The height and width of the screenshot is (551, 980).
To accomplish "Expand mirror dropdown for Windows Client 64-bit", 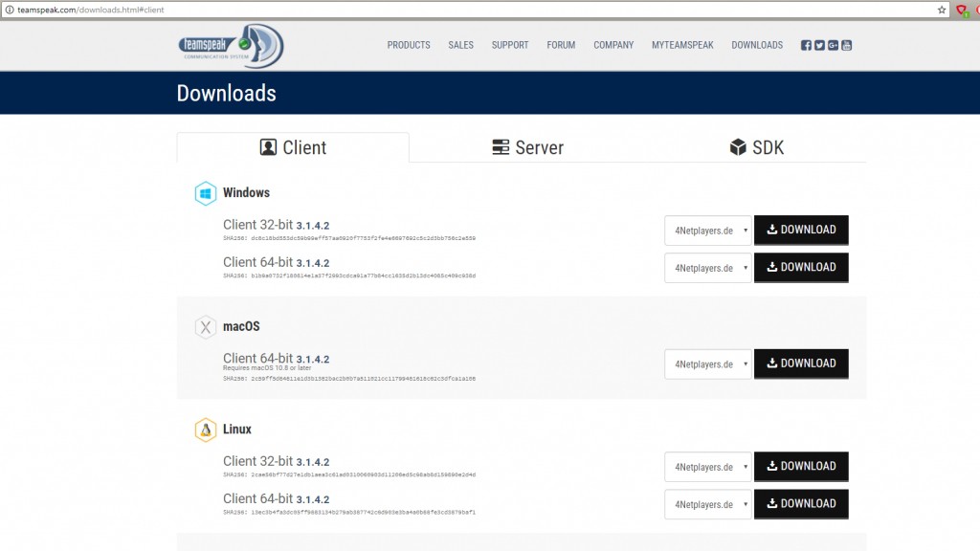I will click(x=708, y=268).
